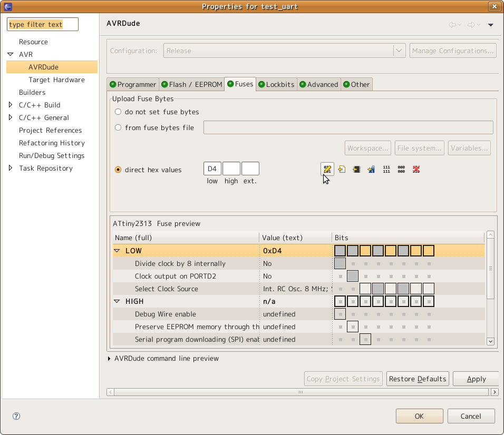The image size is (504, 435).
Task: Close the Properties dialog with the X
Action: click(x=495, y=6)
